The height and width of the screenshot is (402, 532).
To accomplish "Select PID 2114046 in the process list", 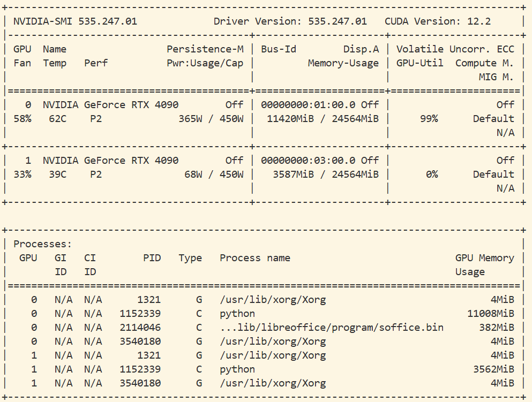I will [140, 328].
